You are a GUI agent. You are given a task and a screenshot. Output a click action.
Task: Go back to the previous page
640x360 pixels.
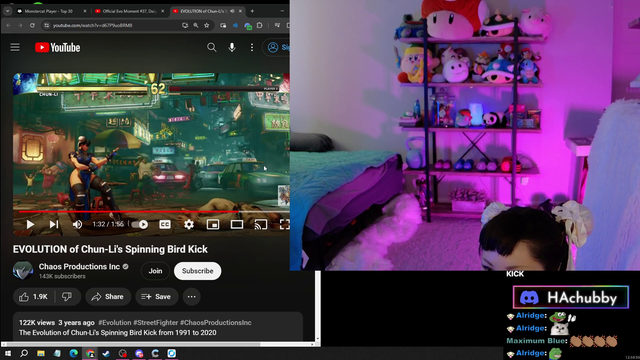click(x=9, y=25)
